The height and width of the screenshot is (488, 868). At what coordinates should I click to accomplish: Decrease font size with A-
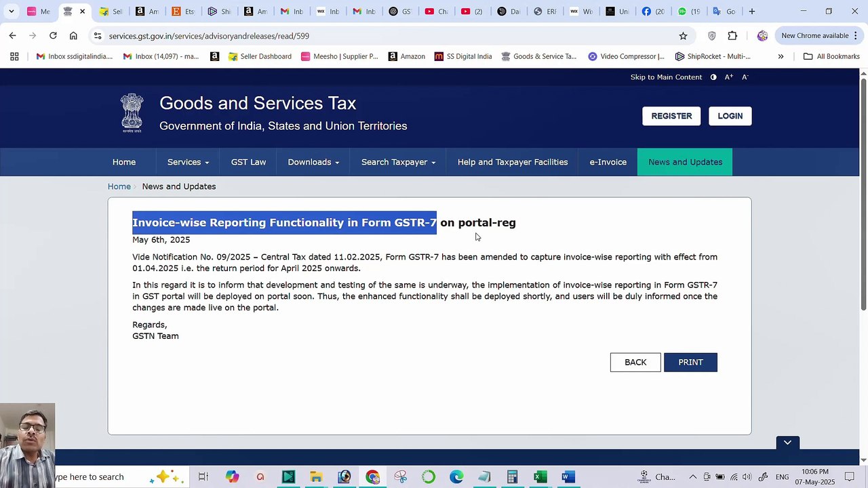tap(745, 77)
